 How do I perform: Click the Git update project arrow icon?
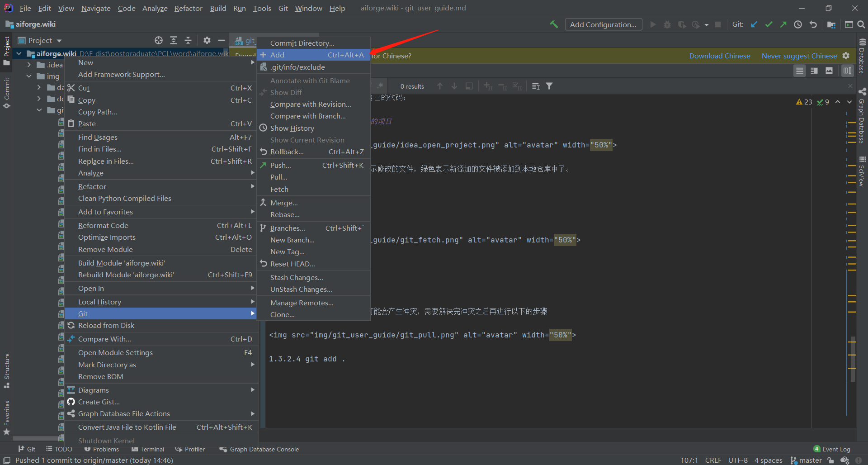point(754,24)
